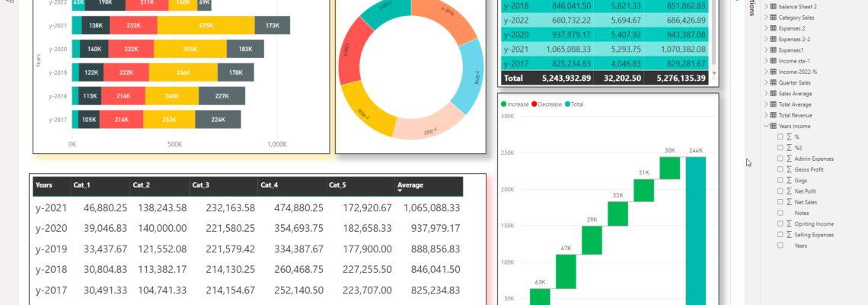Click the Total row value 5,276,135.39
The image size is (868, 305).
(682, 79)
